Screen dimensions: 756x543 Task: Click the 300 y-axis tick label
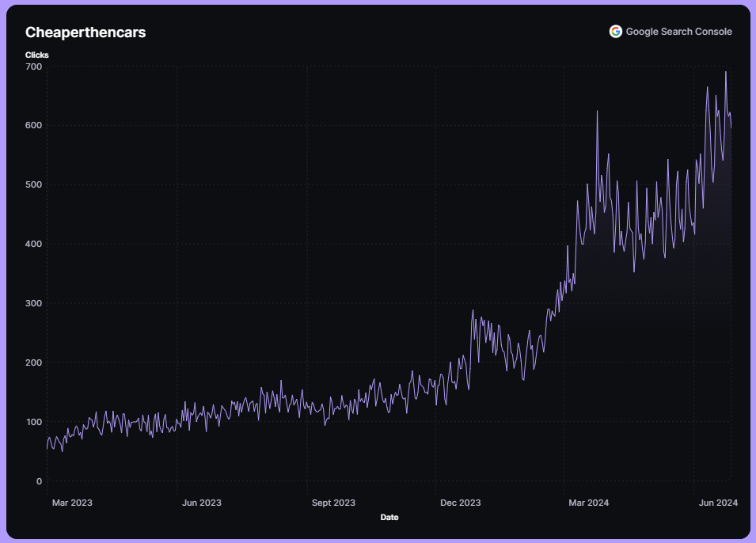pyautogui.click(x=33, y=303)
